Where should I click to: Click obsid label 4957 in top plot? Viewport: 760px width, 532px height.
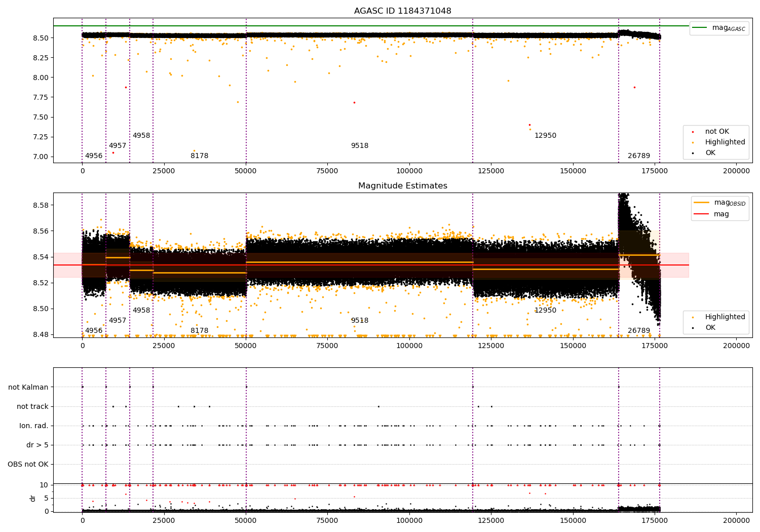click(118, 146)
